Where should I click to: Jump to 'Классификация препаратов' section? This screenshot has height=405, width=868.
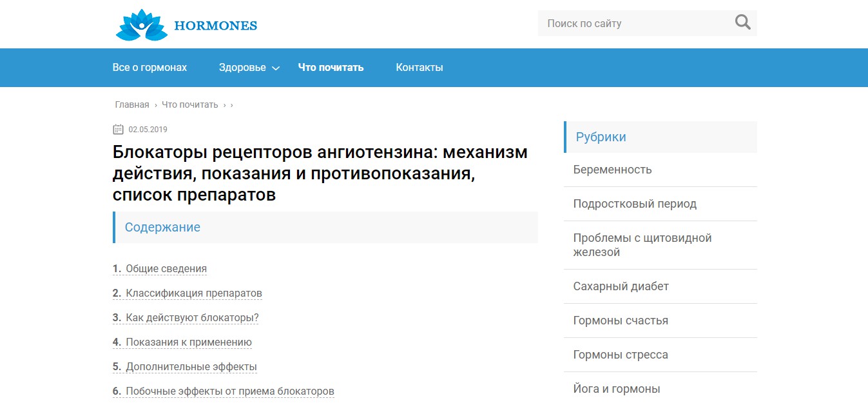pyautogui.click(x=188, y=293)
